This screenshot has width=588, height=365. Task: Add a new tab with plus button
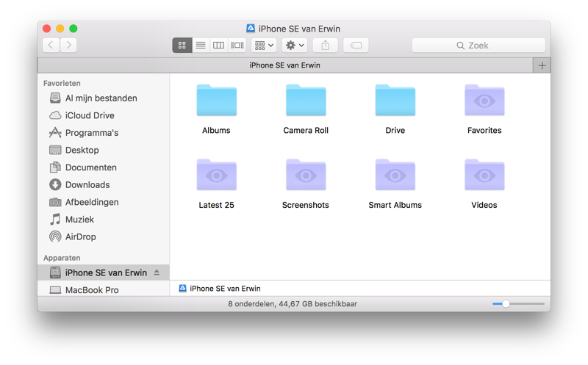tap(542, 65)
